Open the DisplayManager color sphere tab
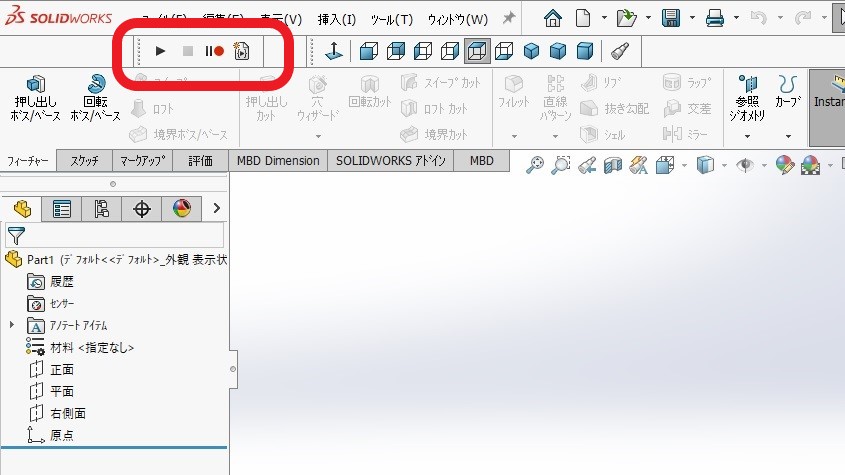The height and width of the screenshot is (475, 845). (x=181, y=208)
